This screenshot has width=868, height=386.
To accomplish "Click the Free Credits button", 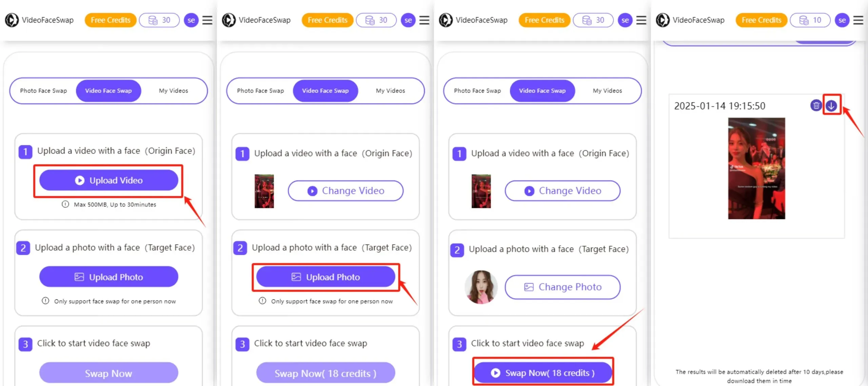I will click(111, 20).
